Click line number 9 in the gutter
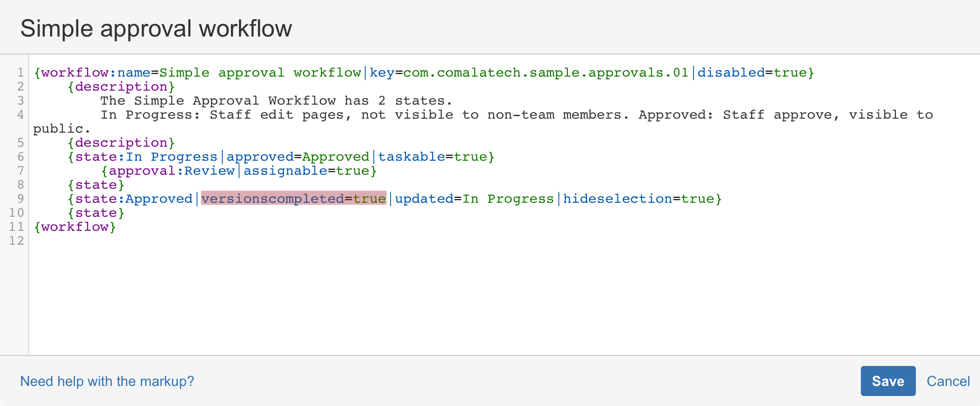This screenshot has width=980, height=406. click(20, 199)
